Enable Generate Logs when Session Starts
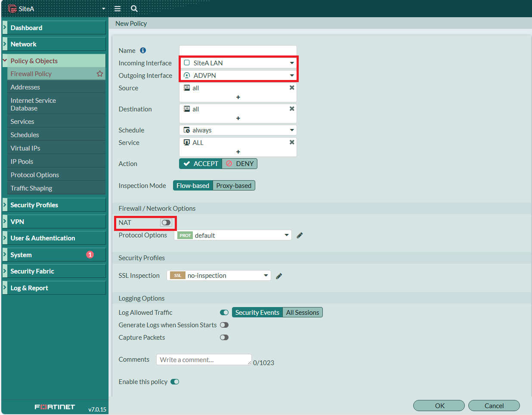Viewport: 532px width, 415px height. (x=224, y=325)
